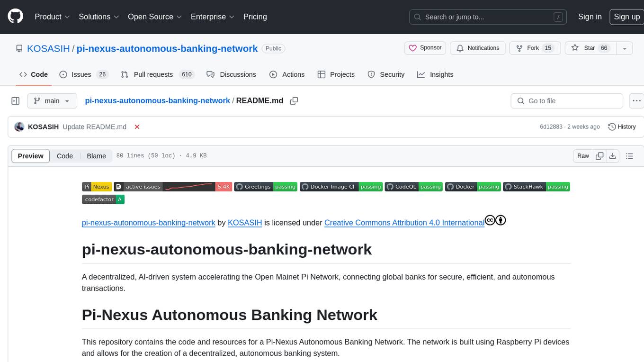This screenshot has width=644, height=362.
Task: Switch to the Actions tab
Action: pos(287,74)
